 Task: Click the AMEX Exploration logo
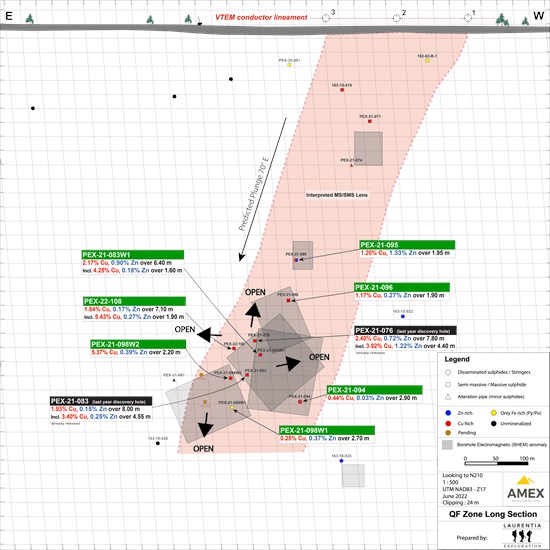(525, 489)
